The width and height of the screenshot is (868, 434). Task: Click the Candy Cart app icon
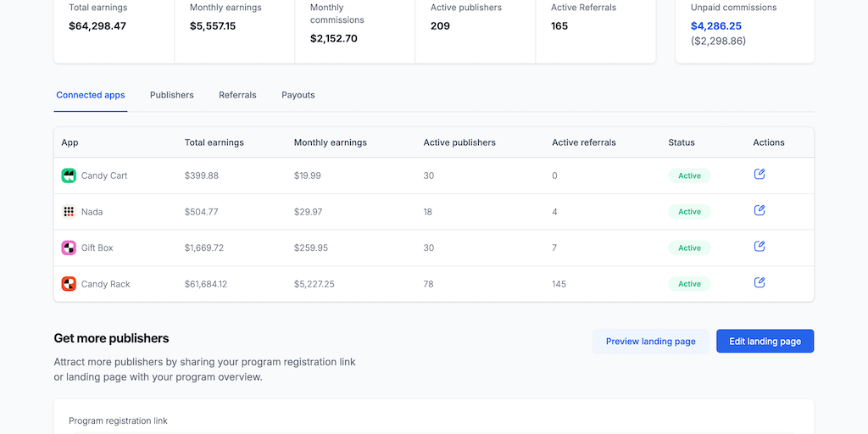[69, 175]
